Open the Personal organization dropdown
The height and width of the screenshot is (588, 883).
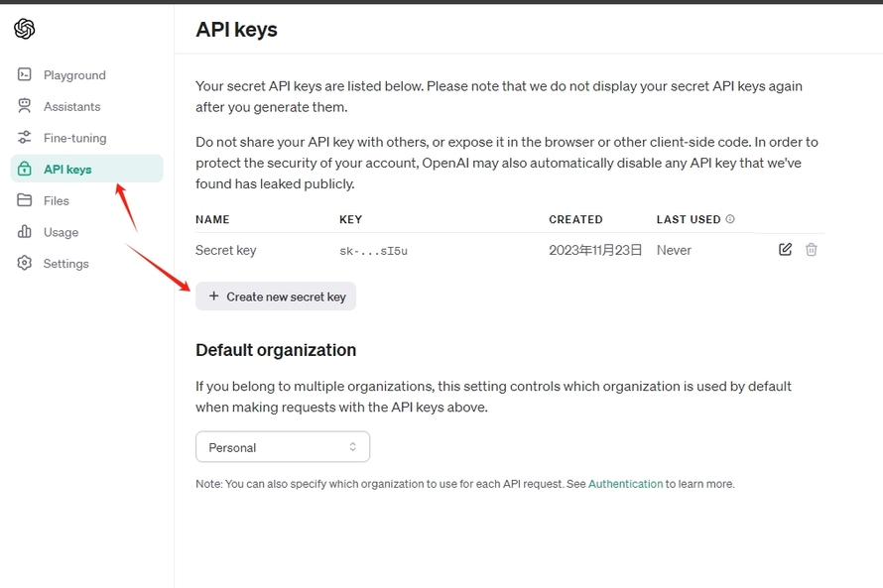(283, 447)
